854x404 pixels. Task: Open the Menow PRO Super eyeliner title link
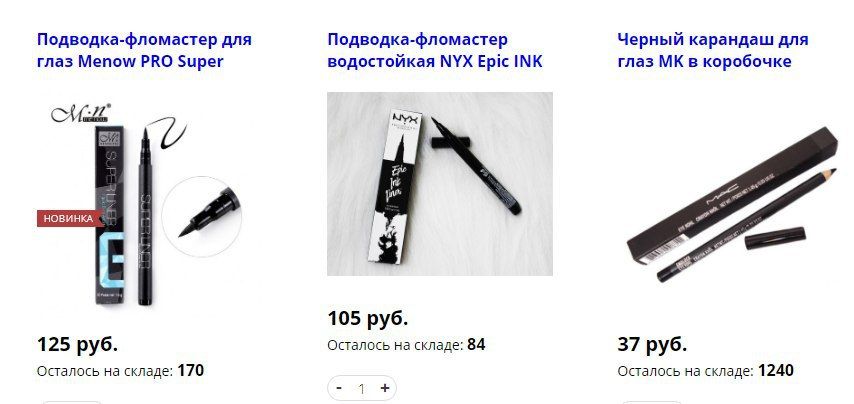pos(144,50)
